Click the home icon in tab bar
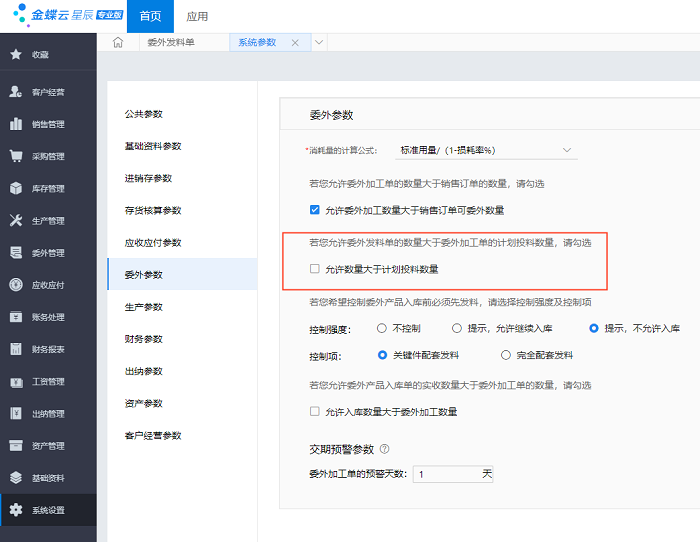The height and width of the screenshot is (542, 700). pos(118,42)
